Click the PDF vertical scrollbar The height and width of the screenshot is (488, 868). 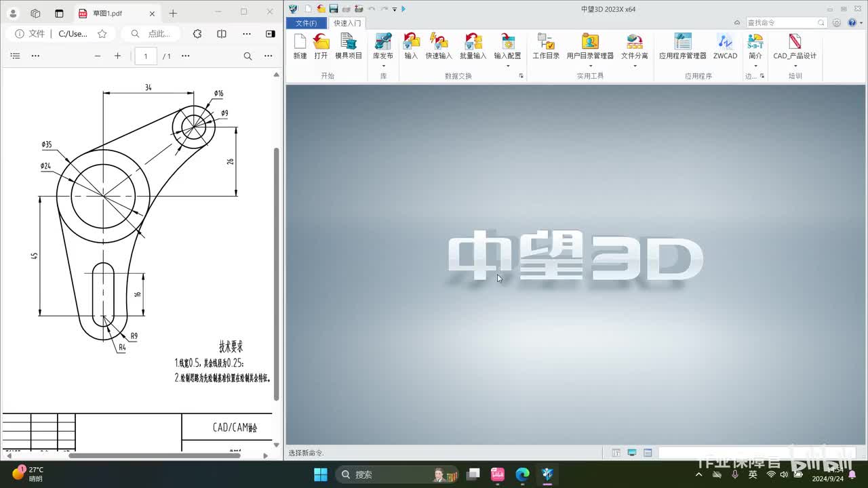pos(276,273)
